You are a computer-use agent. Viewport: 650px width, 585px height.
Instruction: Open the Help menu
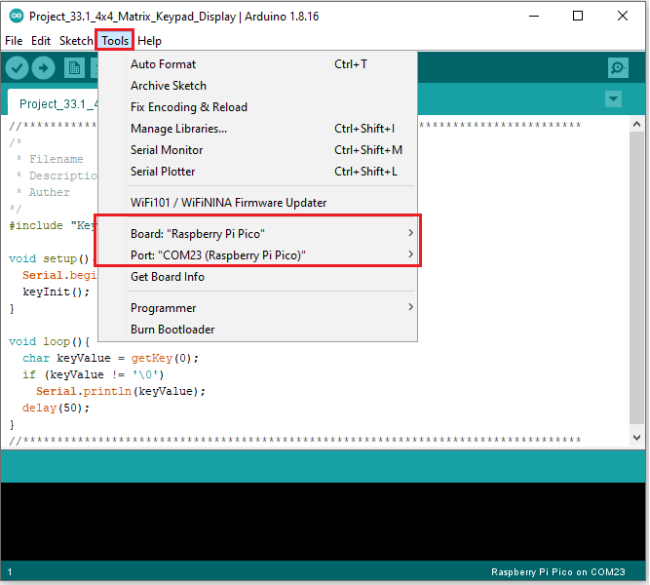point(149,41)
